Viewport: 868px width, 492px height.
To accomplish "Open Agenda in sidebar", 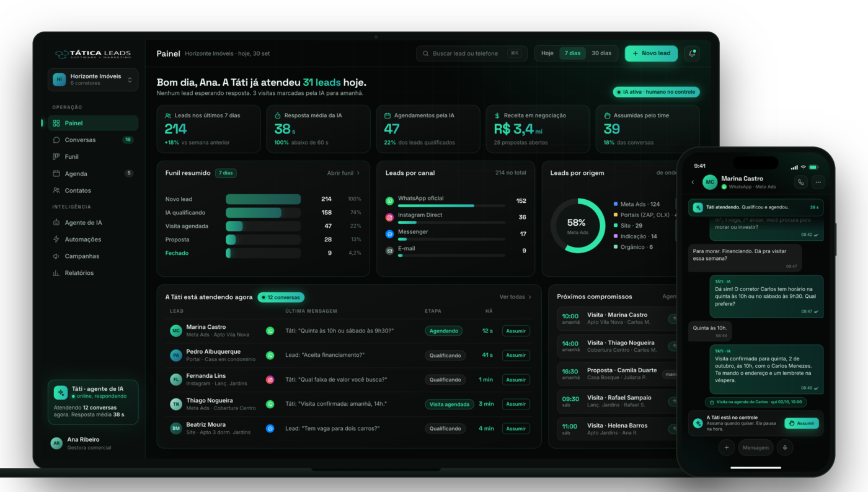I will 93,174.
